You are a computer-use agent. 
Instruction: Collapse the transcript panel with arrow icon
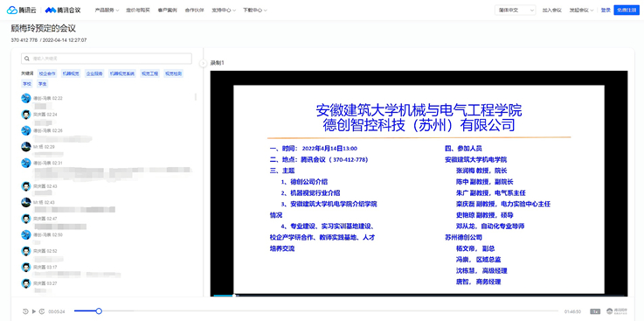203,63
